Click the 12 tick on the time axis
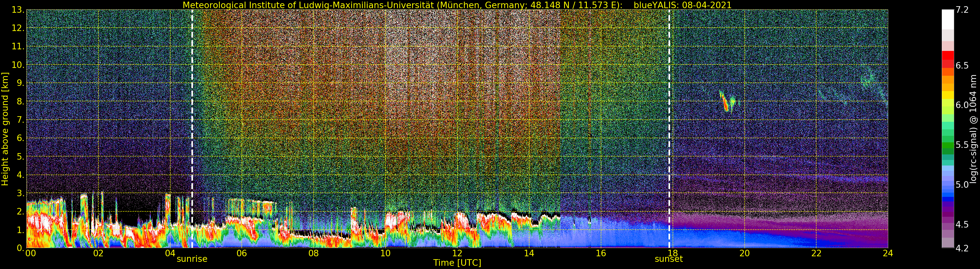 (457, 253)
